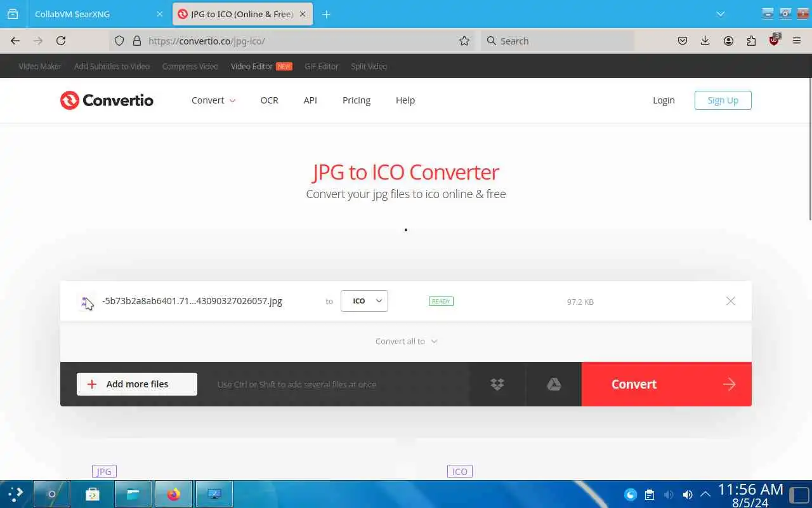Screen dimensions: 812x508
Task: Open the Firefox account menu
Action: pos(728,41)
